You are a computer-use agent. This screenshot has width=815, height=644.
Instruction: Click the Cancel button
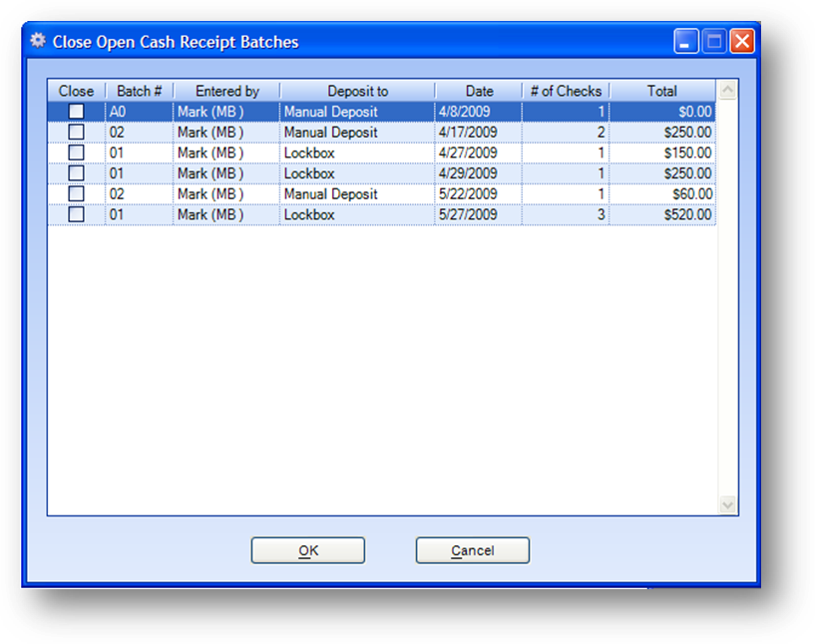point(473,550)
